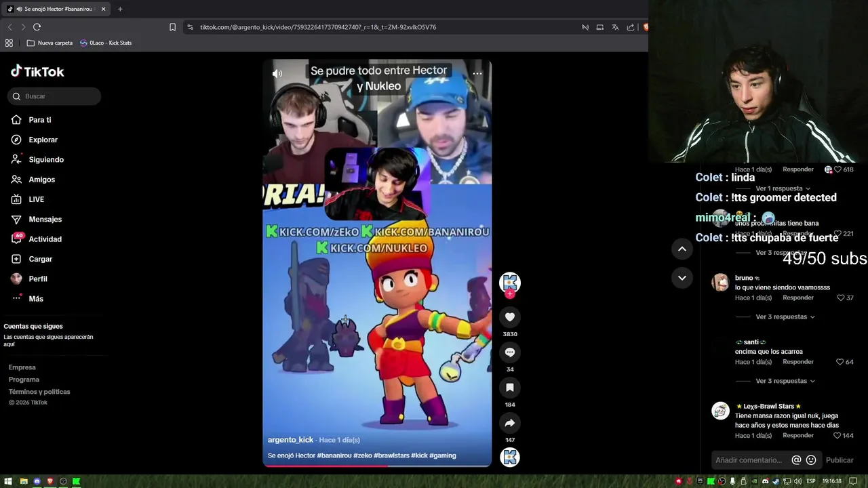
Task: Follow argento_kick with the red plus badge
Action: coord(510,294)
